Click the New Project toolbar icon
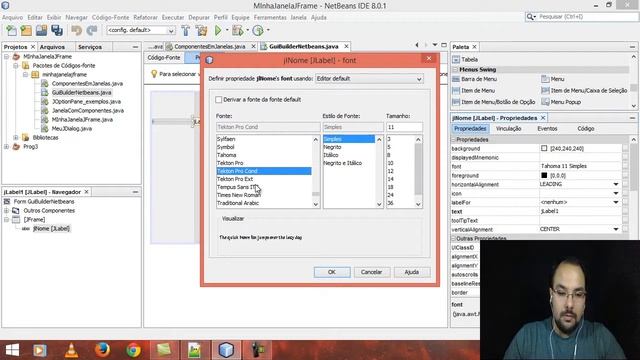640x360 pixels. click(x=26, y=30)
